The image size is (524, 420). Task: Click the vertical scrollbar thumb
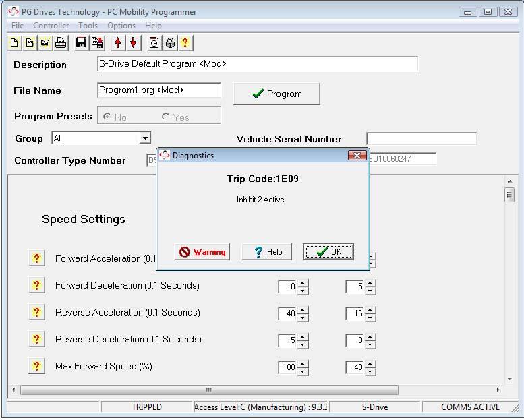coord(509,195)
